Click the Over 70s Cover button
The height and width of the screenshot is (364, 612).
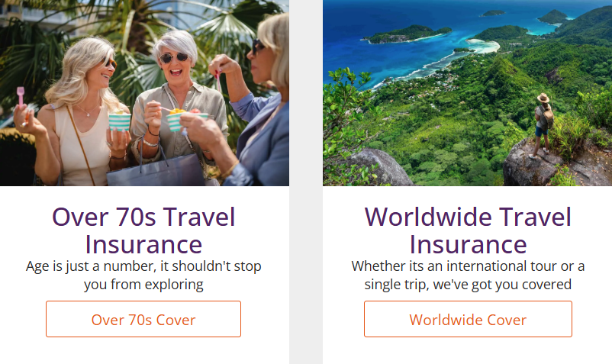pyautogui.click(x=143, y=319)
